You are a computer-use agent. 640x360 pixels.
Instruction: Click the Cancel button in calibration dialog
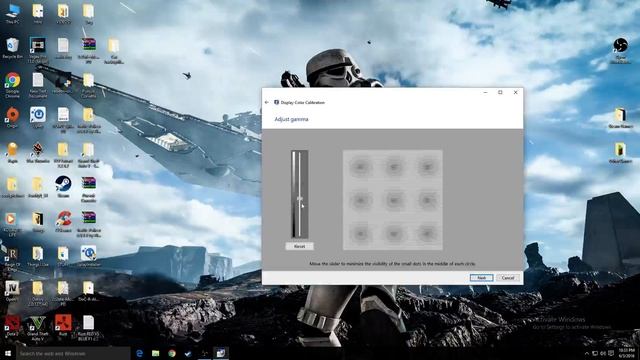pyautogui.click(x=508, y=278)
